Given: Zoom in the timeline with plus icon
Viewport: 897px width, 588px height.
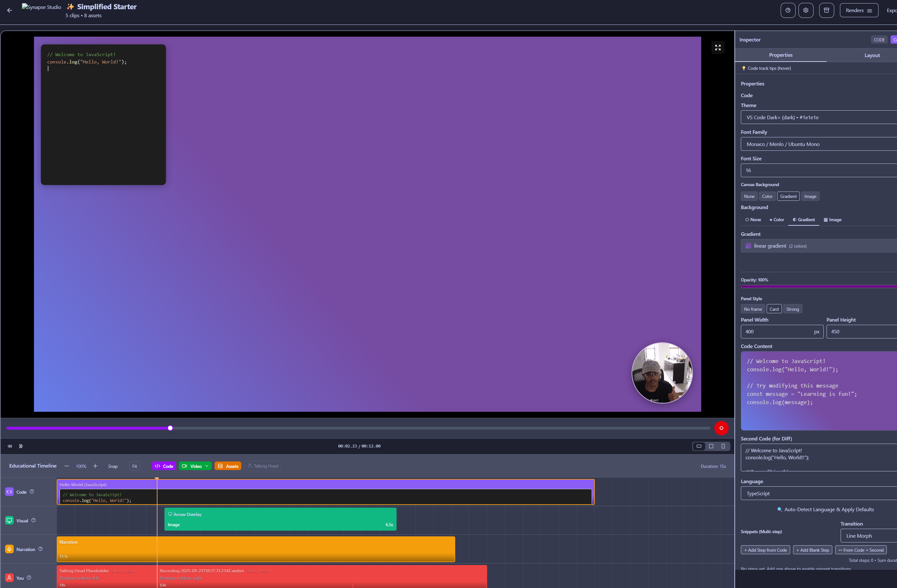Looking at the screenshot, I should pyautogui.click(x=95, y=466).
